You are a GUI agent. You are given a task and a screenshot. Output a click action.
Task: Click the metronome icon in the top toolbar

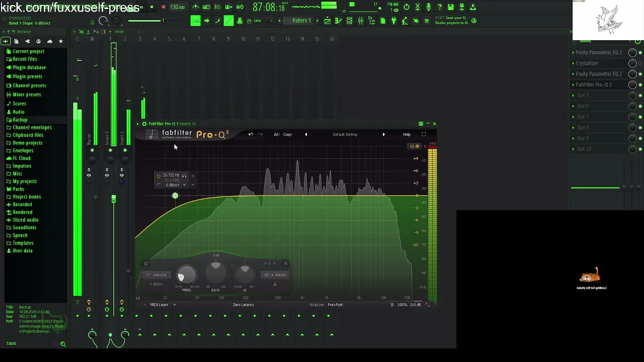195,7
